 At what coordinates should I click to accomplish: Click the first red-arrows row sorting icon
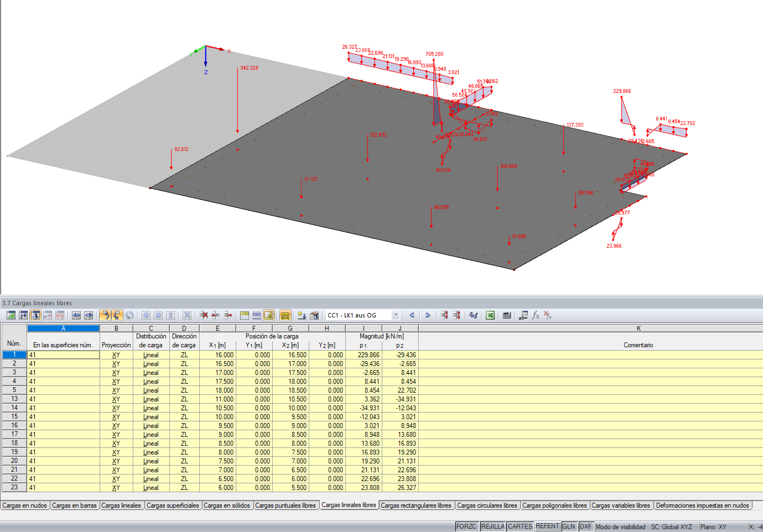click(444, 315)
